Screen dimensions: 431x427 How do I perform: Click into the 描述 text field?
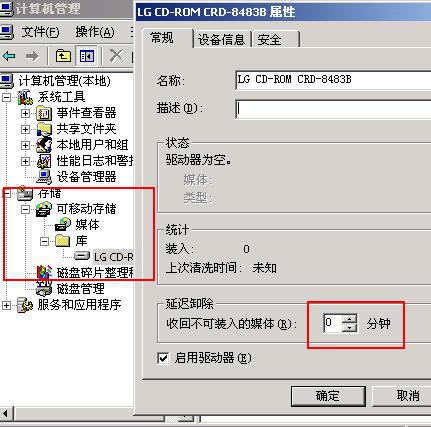333,109
